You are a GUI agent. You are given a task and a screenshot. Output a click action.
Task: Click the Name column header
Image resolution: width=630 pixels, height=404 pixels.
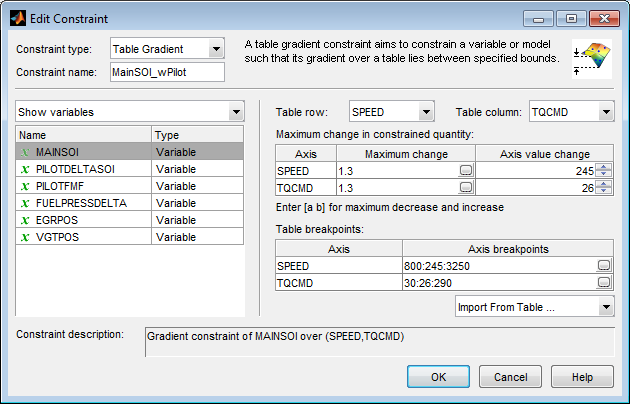(84, 135)
